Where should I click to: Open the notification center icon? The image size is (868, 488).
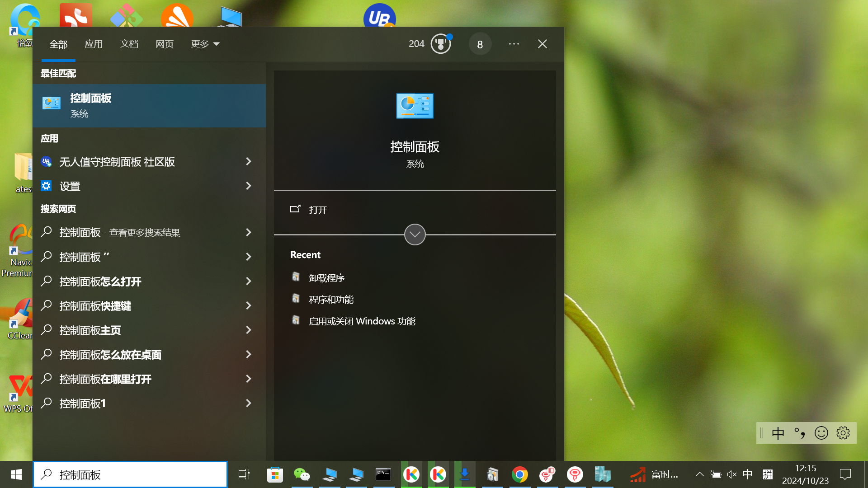(845, 474)
